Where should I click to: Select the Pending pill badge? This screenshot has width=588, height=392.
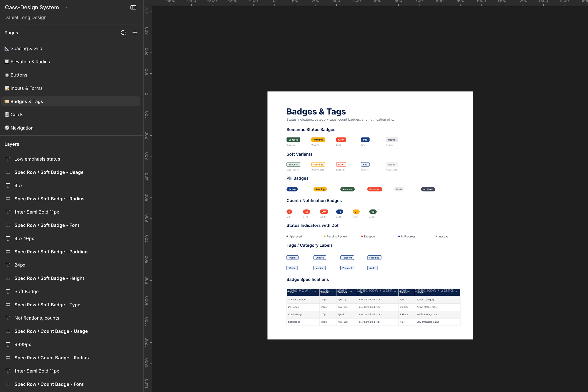point(320,190)
